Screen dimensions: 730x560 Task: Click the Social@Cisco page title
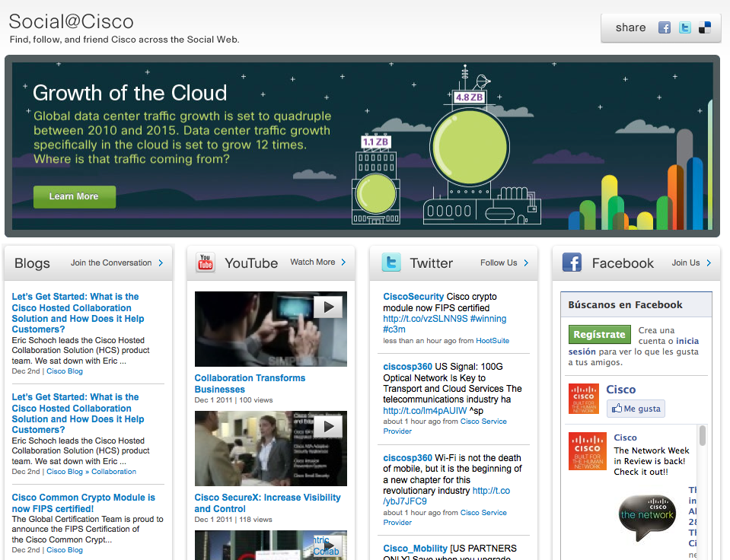(72, 21)
